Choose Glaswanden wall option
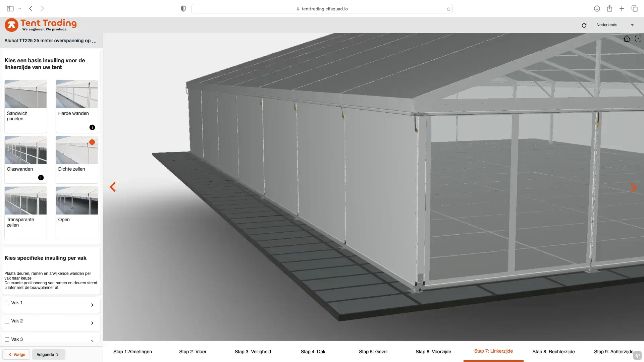This screenshot has width=644, height=362. coord(25,160)
